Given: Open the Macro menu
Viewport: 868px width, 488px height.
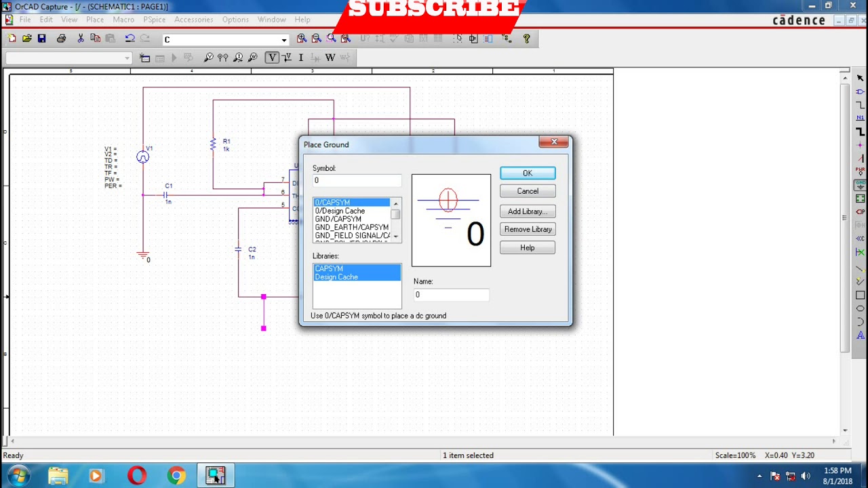Looking at the screenshot, I should (123, 20).
